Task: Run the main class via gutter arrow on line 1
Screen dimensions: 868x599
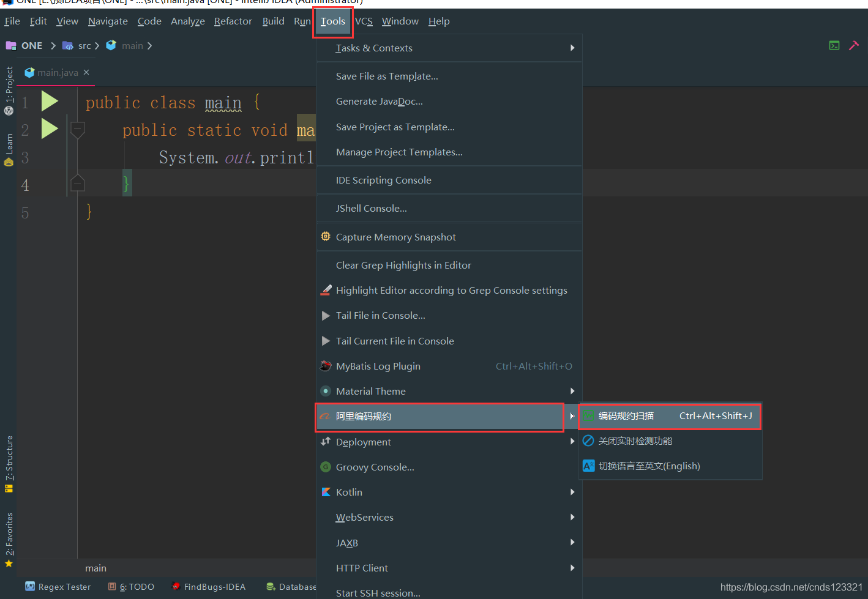Action: [x=50, y=101]
